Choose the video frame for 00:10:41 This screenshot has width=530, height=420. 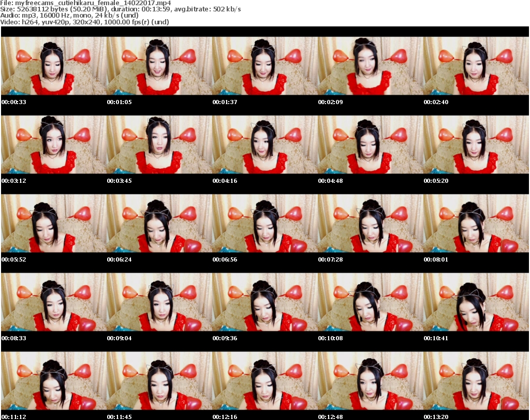476,302
